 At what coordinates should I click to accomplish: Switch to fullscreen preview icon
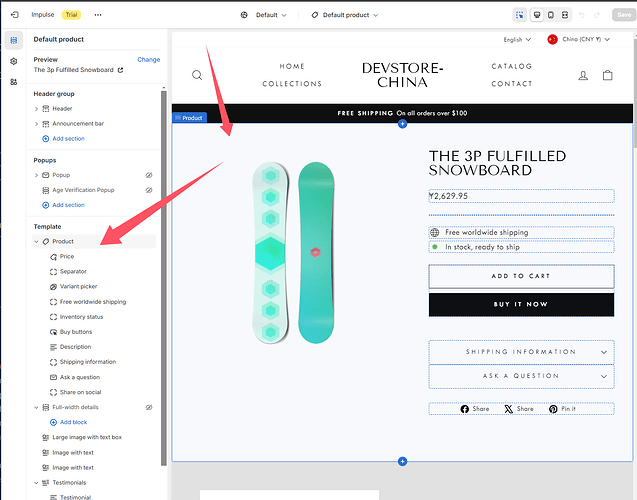pyautogui.click(x=565, y=15)
